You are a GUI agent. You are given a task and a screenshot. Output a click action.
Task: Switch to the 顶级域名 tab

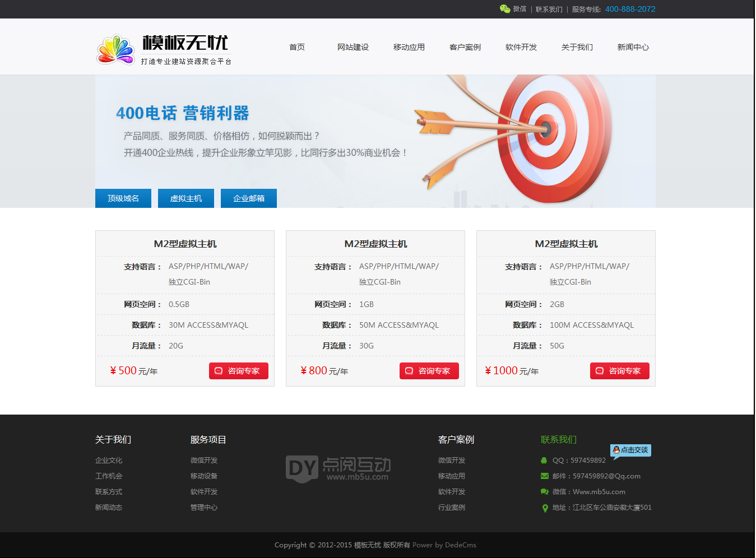[x=123, y=198]
